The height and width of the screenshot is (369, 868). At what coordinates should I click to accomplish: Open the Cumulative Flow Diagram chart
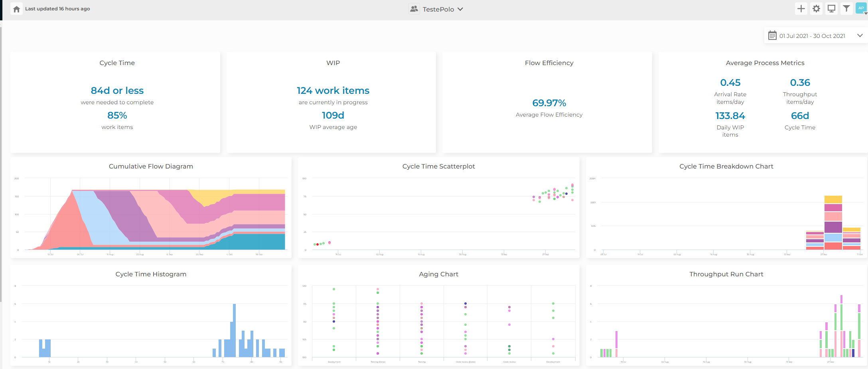click(x=151, y=216)
